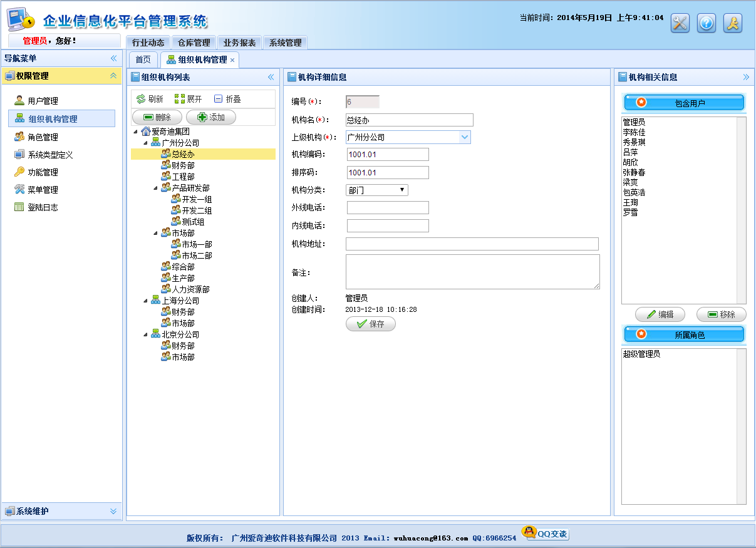Click the 机构地址 input field
Screen dimensions: 756x548
[x=472, y=244]
